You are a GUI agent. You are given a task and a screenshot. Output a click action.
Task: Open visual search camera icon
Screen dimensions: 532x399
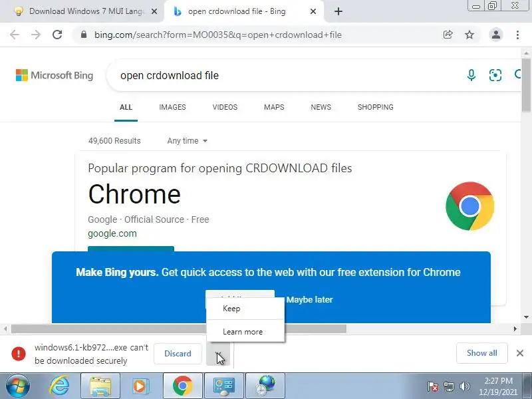[495, 75]
